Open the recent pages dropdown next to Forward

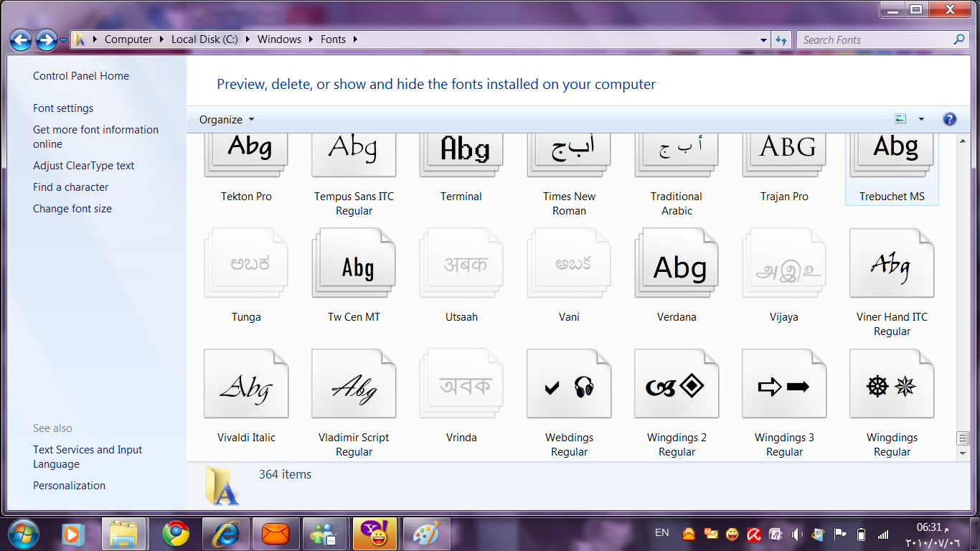(63, 40)
